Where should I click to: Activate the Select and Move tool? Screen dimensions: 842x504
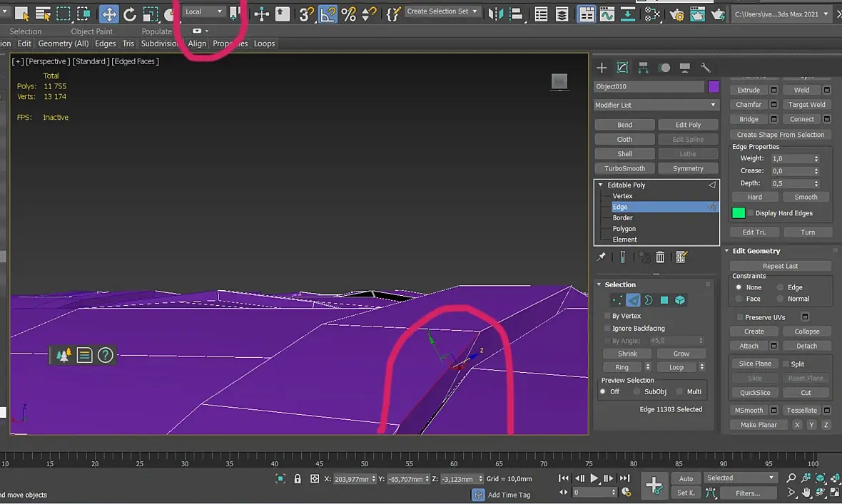tap(108, 14)
